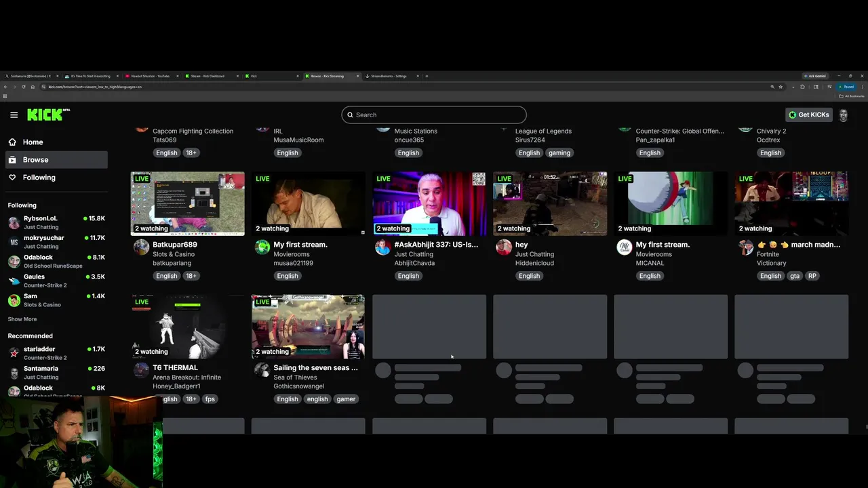The width and height of the screenshot is (868, 488).
Task: Open MICANAL My first stream thumbnail
Action: [671, 203]
